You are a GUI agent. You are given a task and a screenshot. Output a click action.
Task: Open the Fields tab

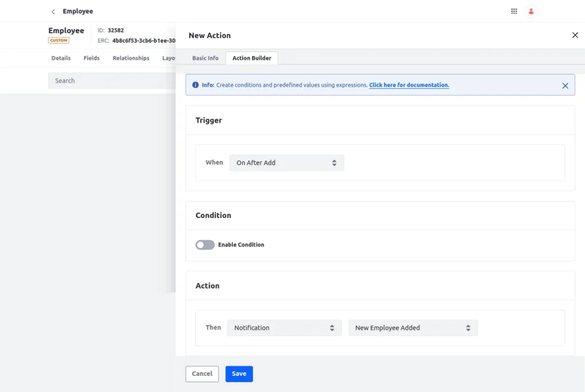click(x=91, y=58)
